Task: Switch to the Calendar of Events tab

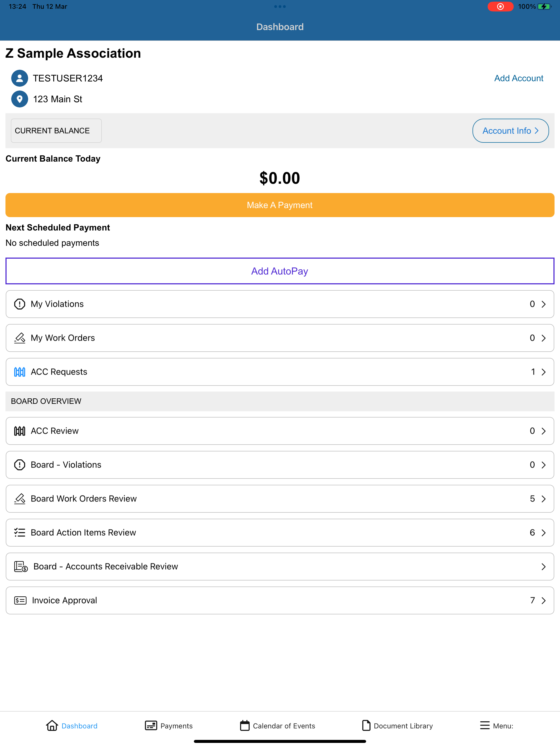Action: pos(277,725)
